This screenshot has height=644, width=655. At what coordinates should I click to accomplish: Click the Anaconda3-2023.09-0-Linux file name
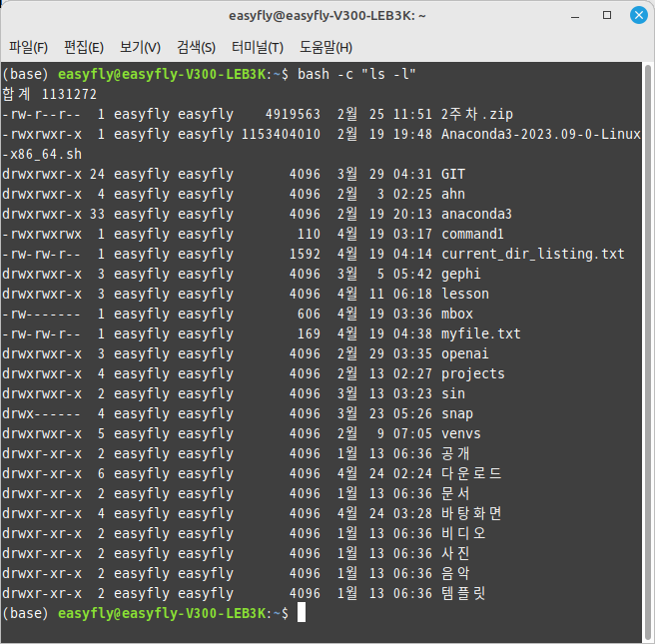pyautogui.click(x=541, y=134)
